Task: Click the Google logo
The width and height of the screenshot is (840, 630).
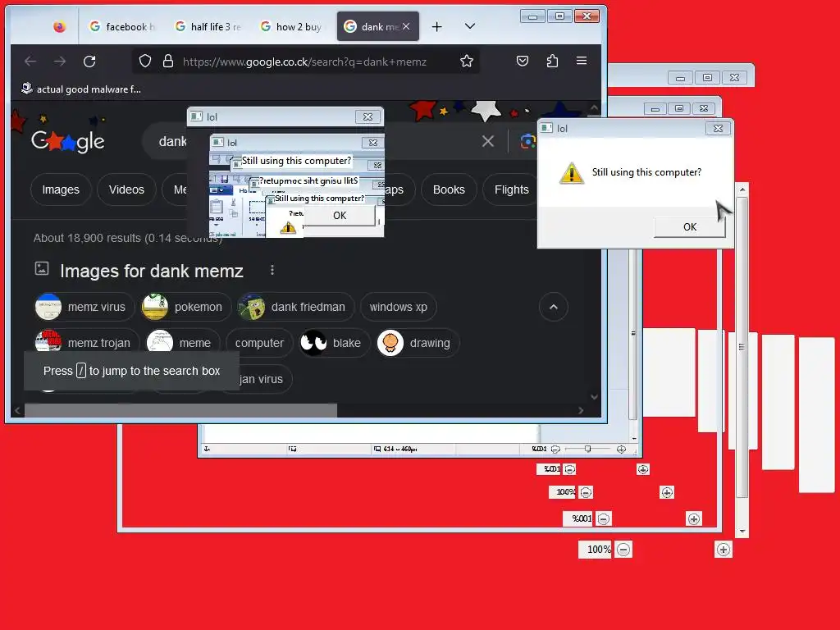Action: click(x=67, y=141)
